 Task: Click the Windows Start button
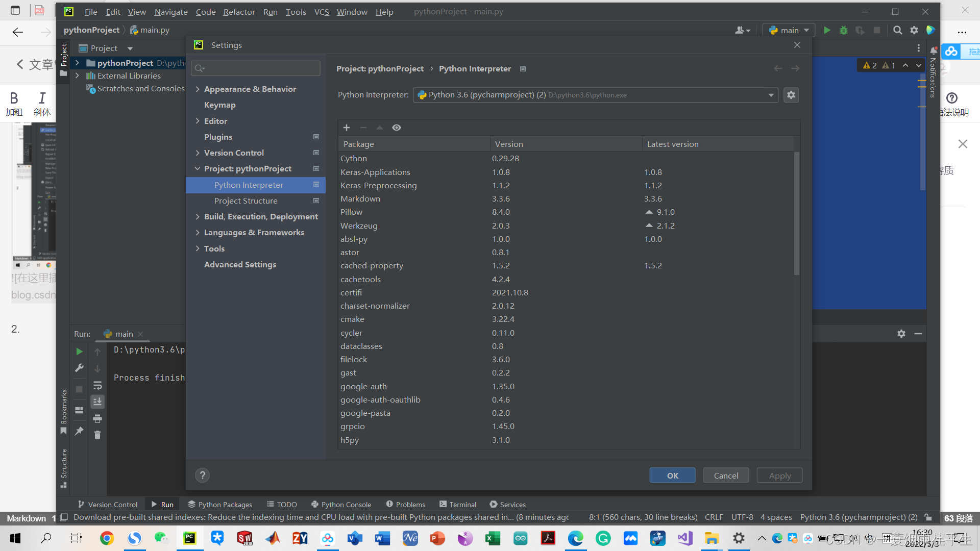coord(15,538)
